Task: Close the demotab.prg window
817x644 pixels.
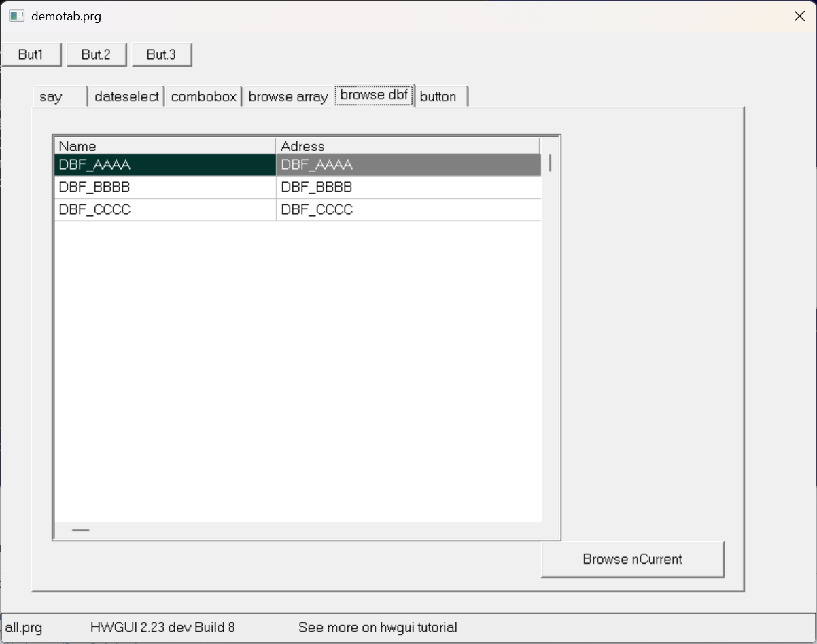Action: [799, 16]
